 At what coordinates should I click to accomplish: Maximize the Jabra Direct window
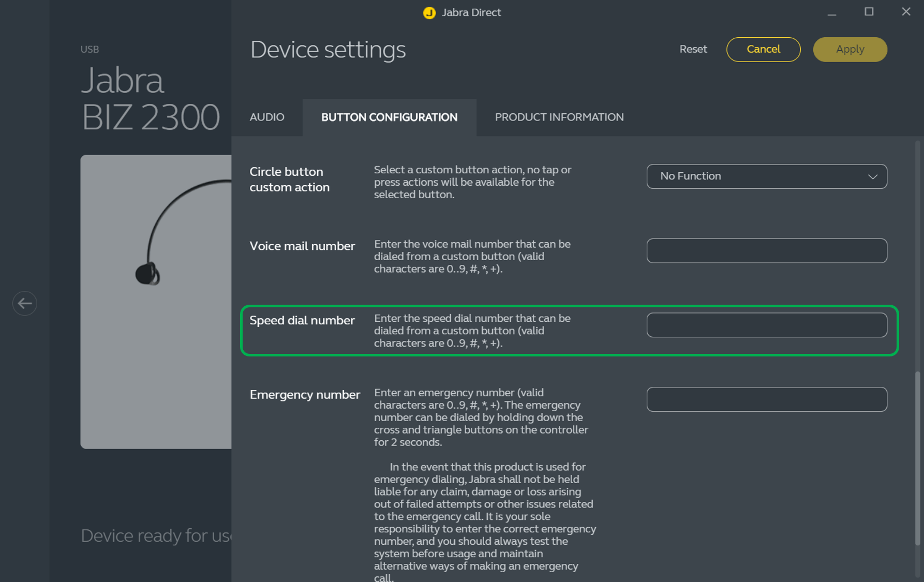(869, 12)
